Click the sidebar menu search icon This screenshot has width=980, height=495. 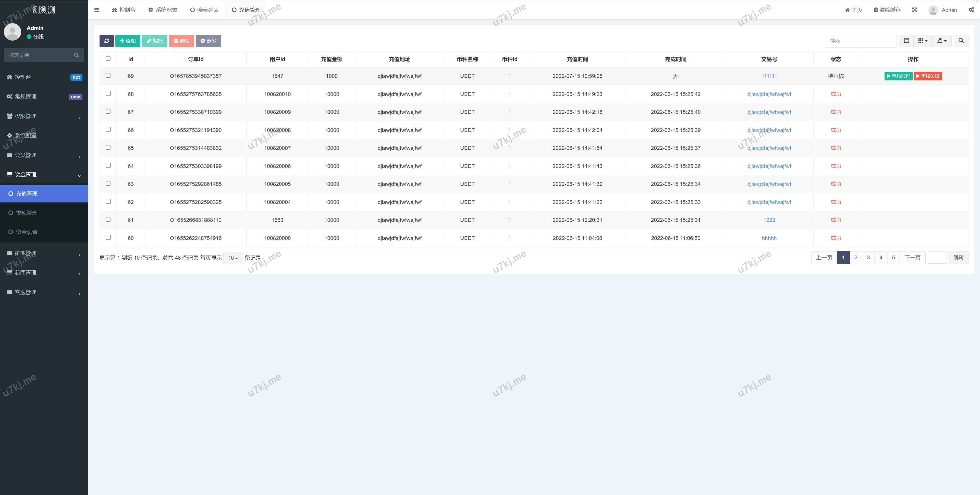tap(77, 55)
